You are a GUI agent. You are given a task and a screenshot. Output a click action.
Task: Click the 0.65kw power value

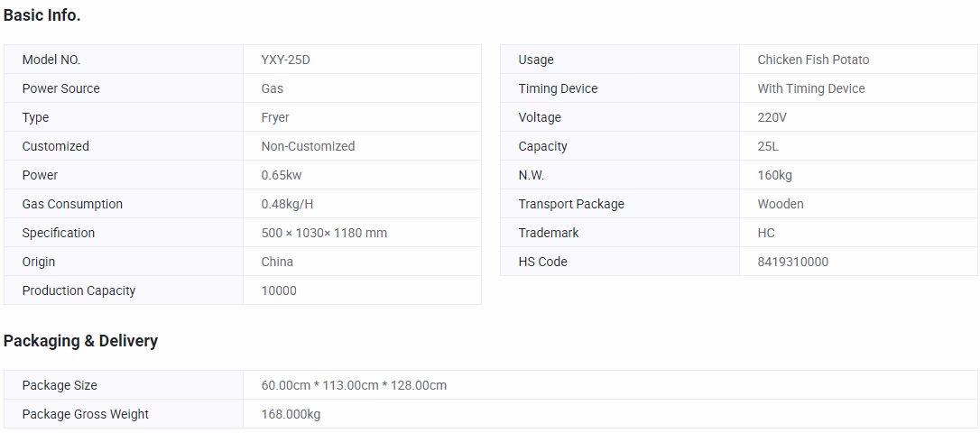pyautogui.click(x=282, y=175)
